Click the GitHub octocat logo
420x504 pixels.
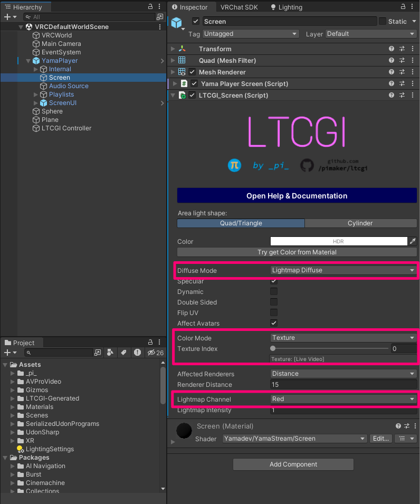[x=307, y=165]
